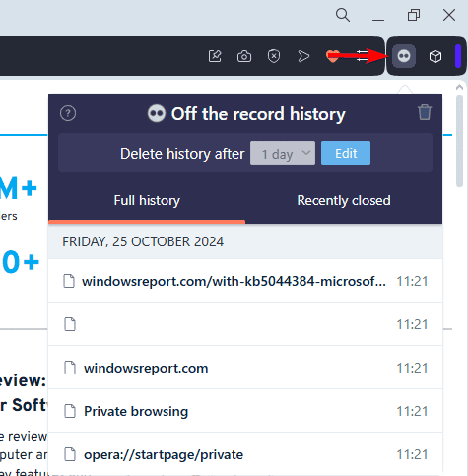Click the page icon beside Private browsing entry
This screenshot has width=468, height=476.
(x=70, y=411)
